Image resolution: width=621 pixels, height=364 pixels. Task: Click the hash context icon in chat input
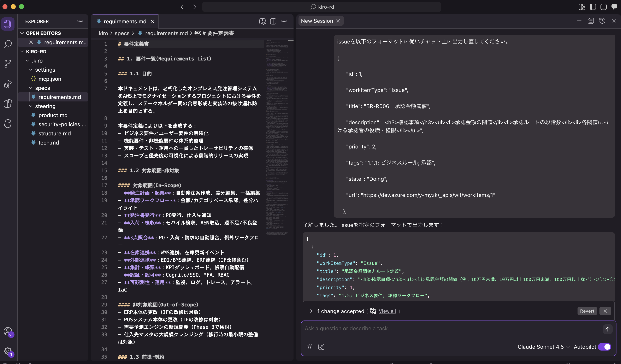[309, 347]
